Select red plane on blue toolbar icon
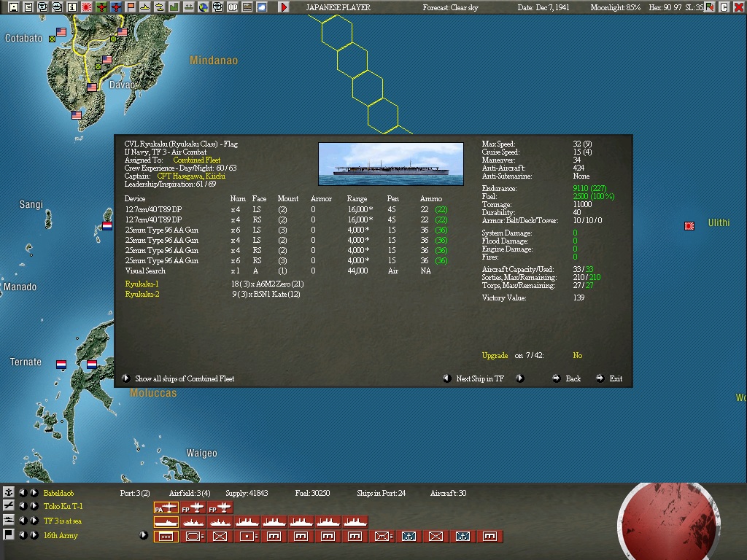The height and width of the screenshot is (560, 747). tap(116, 7)
